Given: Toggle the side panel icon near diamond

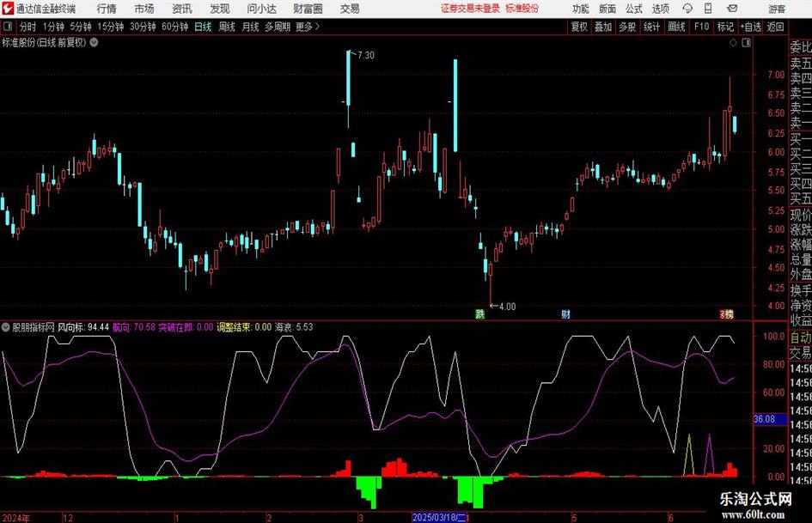Looking at the screenshot, I should click(x=746, y=43).
